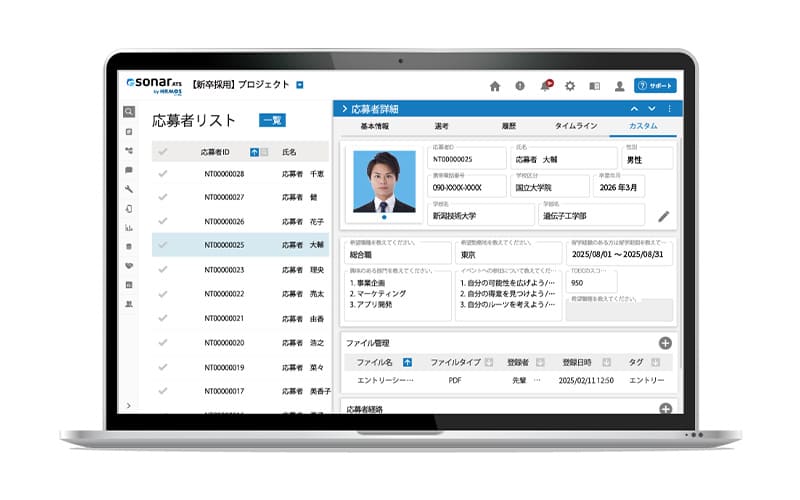Switch to the 履歴 tab
This screenshot has width=800, height=500.
(x=509, y=126)
